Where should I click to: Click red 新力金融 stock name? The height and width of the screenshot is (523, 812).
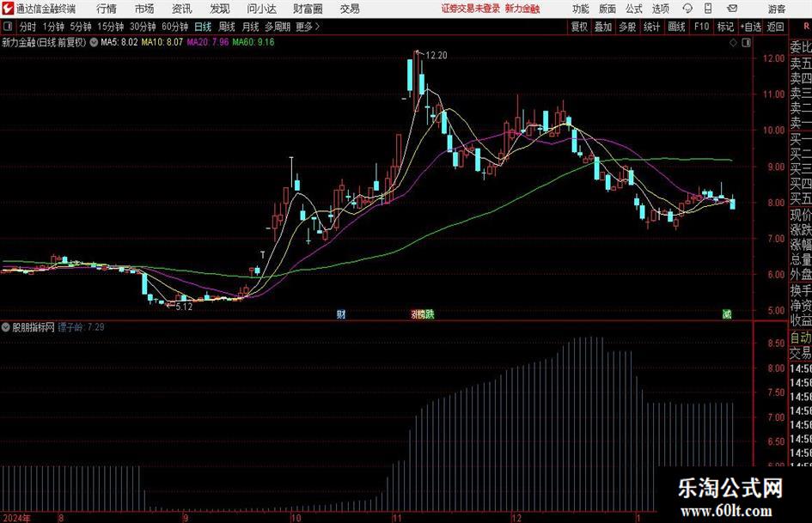point(522,9)
